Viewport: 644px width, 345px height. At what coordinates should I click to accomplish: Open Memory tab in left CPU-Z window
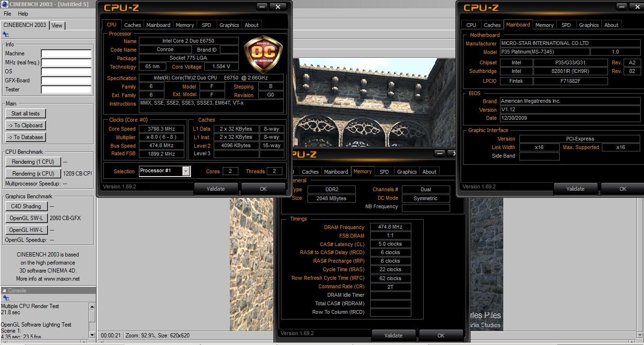click(185, 25)
